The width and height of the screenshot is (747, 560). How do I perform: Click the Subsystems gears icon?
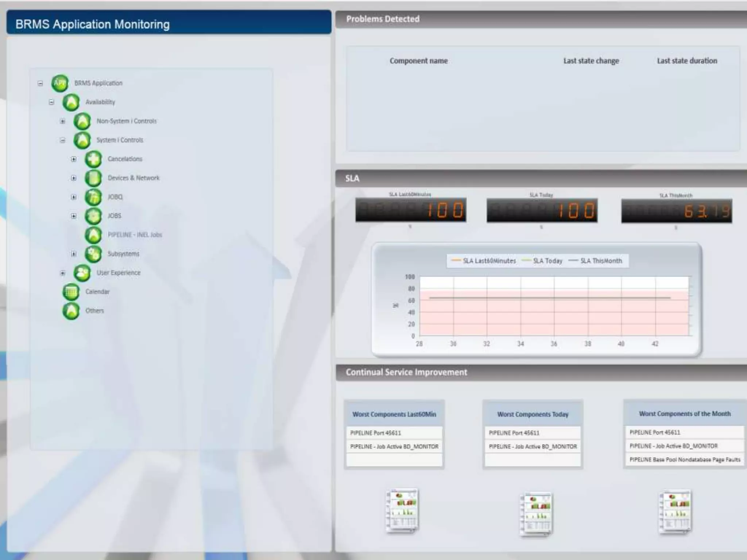93,254
